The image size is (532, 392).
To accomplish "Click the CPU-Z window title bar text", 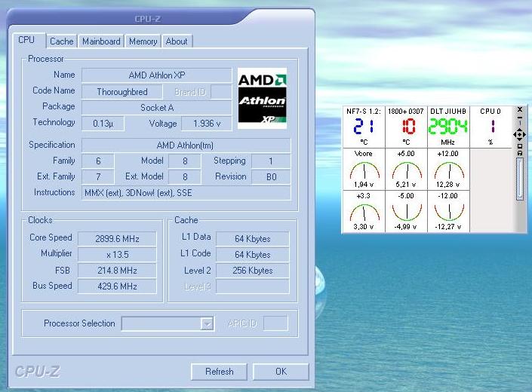I will pyautogui.click(x=148, y=19).
